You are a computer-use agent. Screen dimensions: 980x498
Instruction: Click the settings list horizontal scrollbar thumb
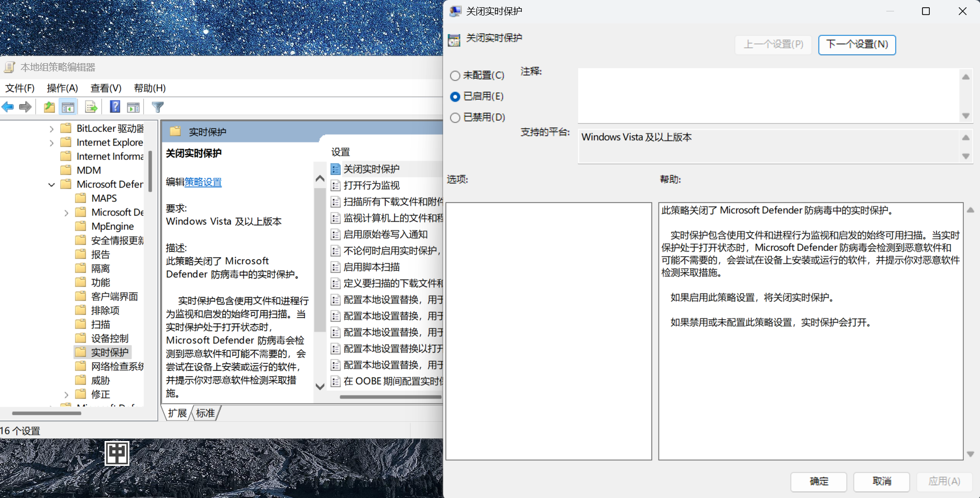(391, 397)
